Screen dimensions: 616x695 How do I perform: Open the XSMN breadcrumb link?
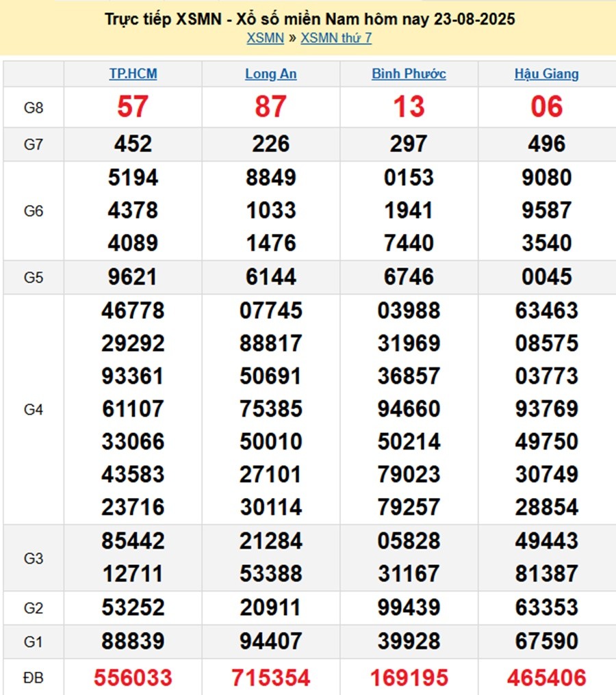point(265,38)
